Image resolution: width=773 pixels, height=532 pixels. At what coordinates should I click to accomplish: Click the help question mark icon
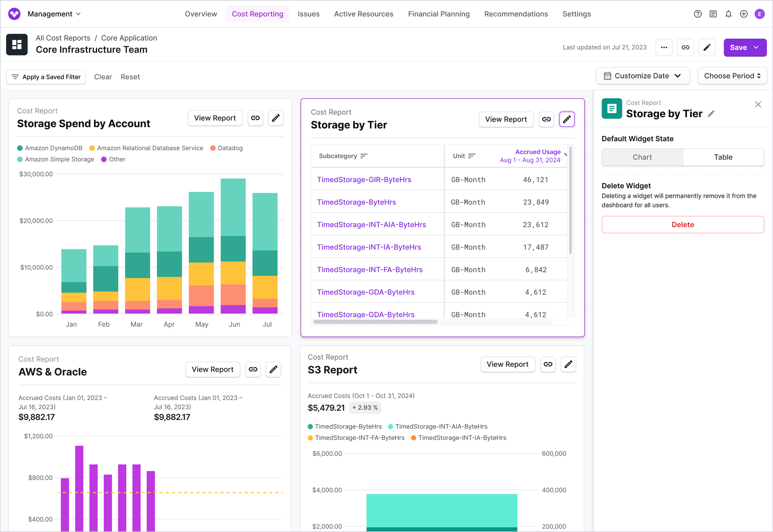[x=698, y=14]
